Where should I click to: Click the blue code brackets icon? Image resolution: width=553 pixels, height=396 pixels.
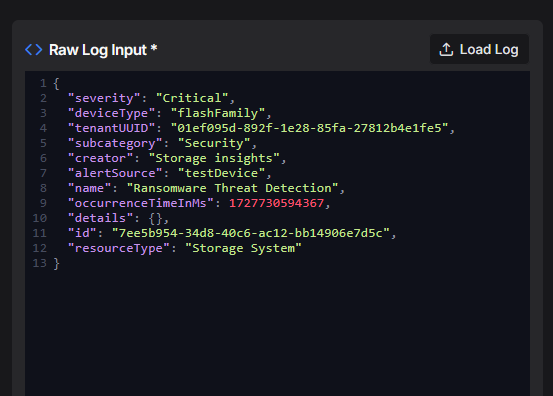[34, 50]
